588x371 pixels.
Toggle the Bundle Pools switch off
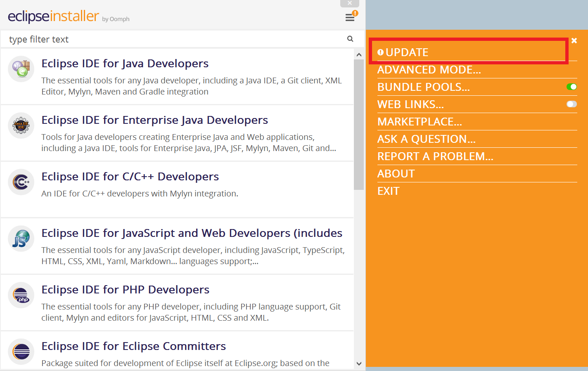coord(571,87)
